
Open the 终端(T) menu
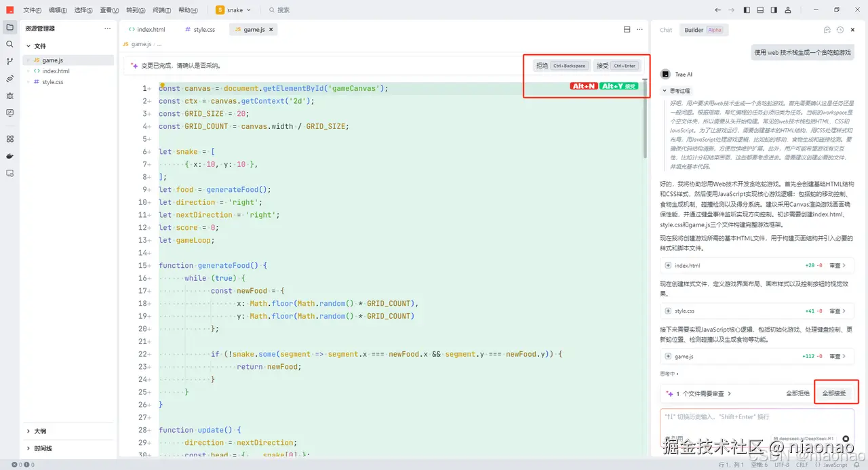click(x=162, y=10)
